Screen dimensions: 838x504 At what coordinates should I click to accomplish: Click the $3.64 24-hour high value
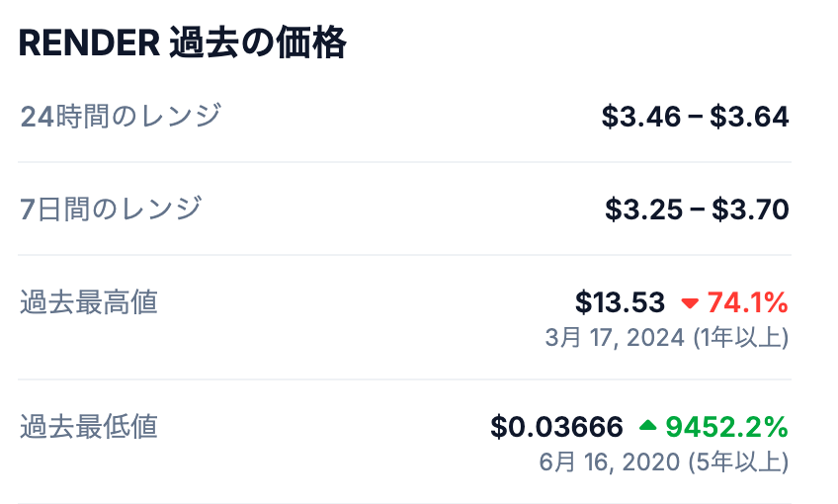click(x=750, y=117)
